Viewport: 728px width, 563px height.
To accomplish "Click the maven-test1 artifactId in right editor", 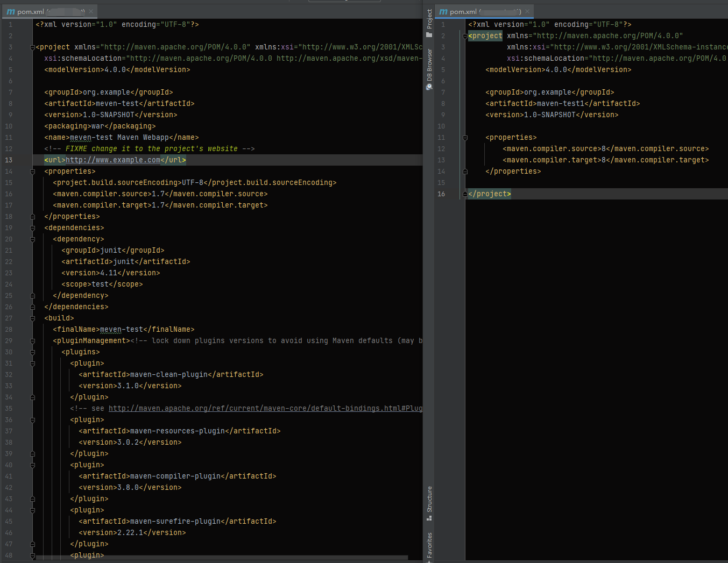I will [x=563, y=104].
